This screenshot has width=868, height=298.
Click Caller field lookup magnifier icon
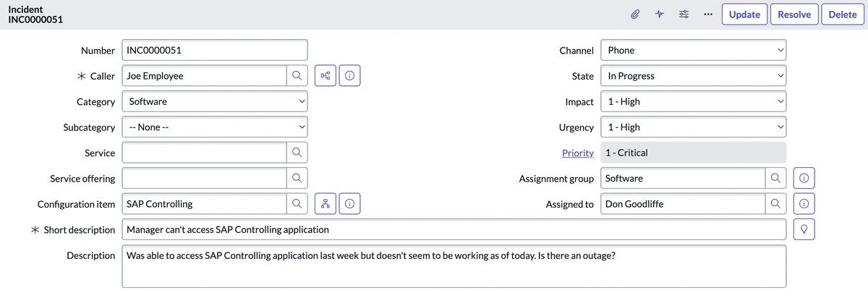coord(297,76)
